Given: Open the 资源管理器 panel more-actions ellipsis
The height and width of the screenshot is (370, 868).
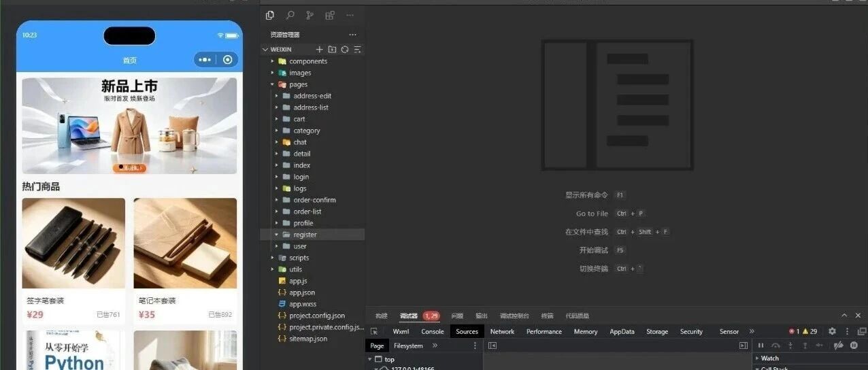Looking at the screenshot, I should [x=352, y=35].
